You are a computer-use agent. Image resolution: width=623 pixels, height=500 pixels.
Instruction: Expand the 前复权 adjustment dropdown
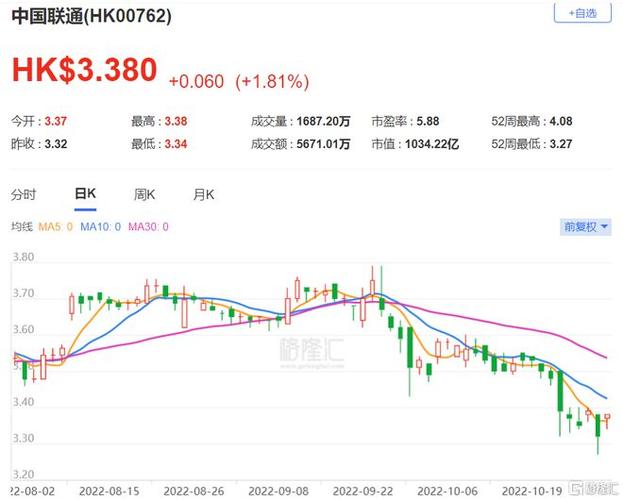point(585,227)
